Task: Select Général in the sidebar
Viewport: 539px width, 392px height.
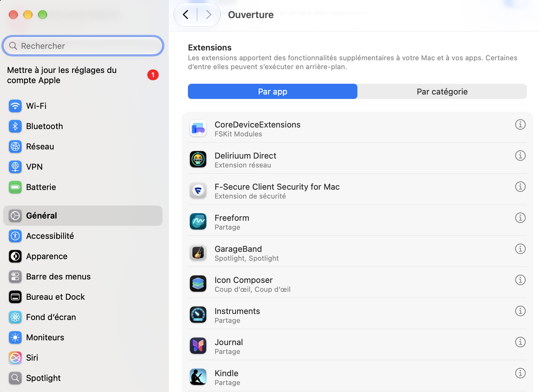Action: pyautogui.click(x=83, y=216)
